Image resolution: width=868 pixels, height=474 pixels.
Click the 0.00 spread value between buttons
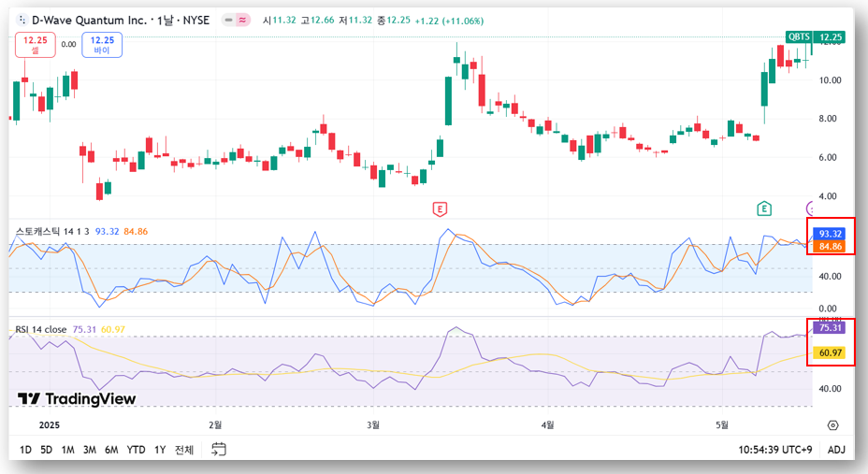68,44
